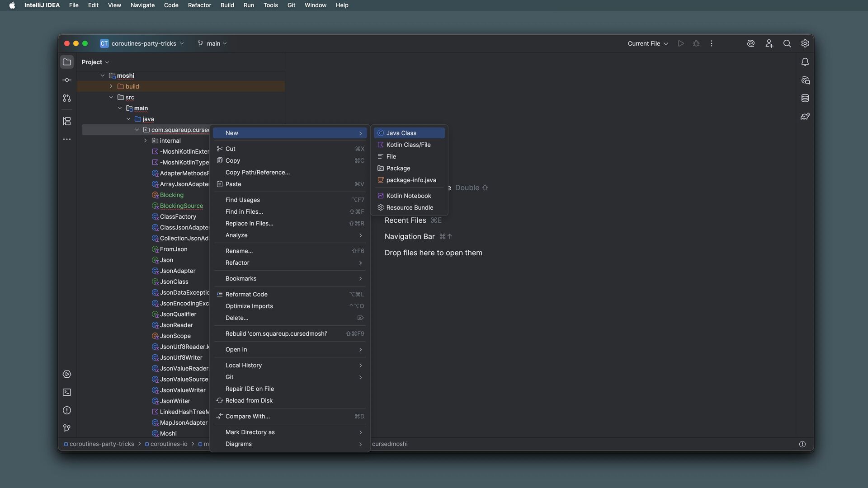Open the Project tool window icon
Viewport: 868px width, 488px height.
pyautogui.click(x=67, y=62)
